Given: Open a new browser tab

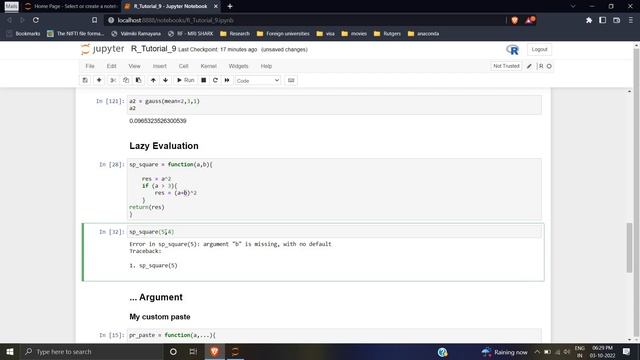Looking at the screenshot, I should (x=230, y=7).
